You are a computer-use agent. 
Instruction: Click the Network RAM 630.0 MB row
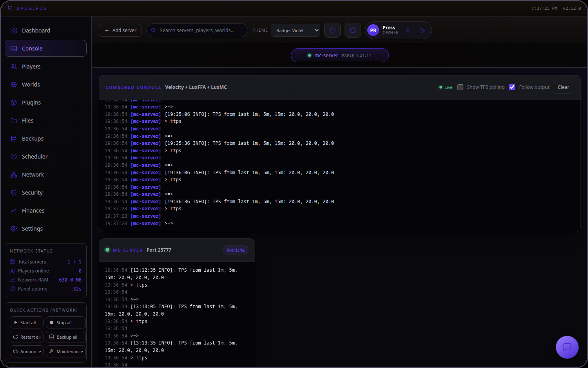pyautogui.click(x=46, y=280)
